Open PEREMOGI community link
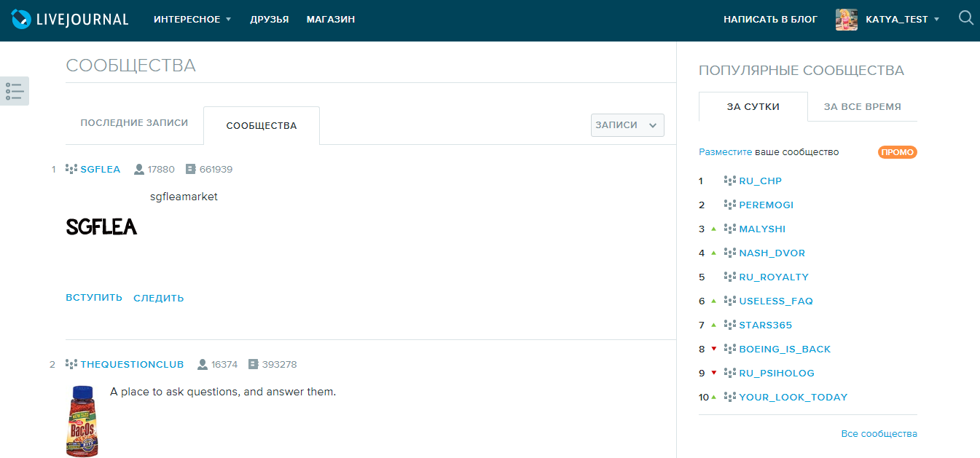This screenshot has width=980, height=458. point(767,205)
